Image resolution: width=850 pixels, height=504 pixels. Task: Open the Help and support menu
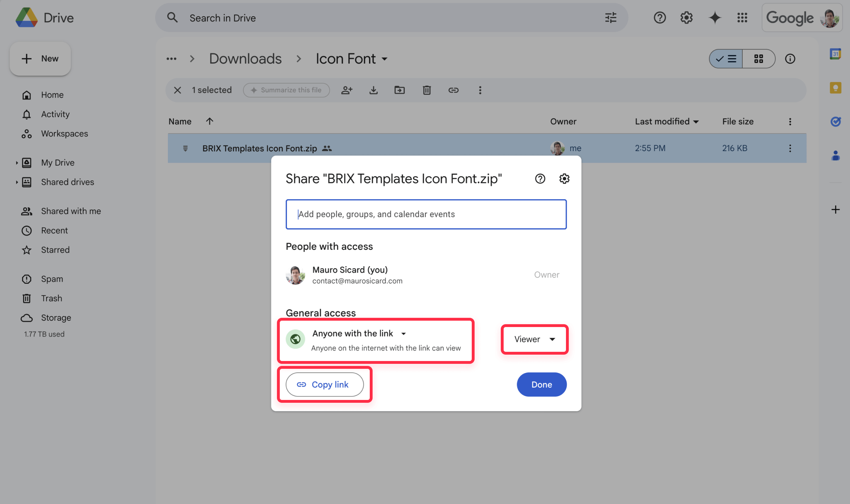point(659,18)
